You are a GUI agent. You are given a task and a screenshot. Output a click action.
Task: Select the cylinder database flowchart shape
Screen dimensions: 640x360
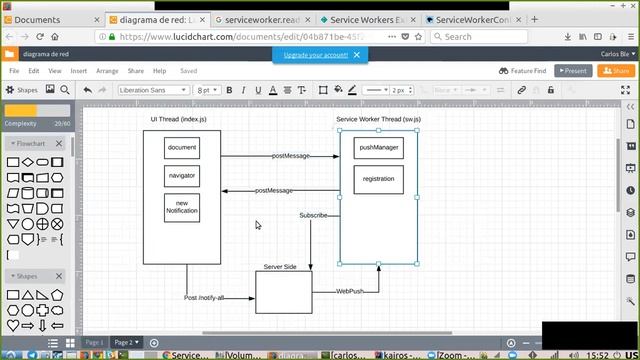click(28, 193)
